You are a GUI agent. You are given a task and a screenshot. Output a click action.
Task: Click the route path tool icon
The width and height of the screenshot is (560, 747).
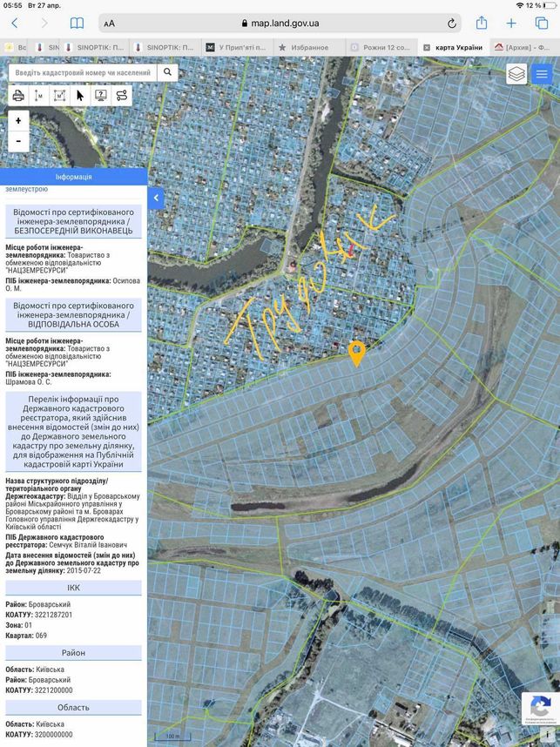coord(122,95)
